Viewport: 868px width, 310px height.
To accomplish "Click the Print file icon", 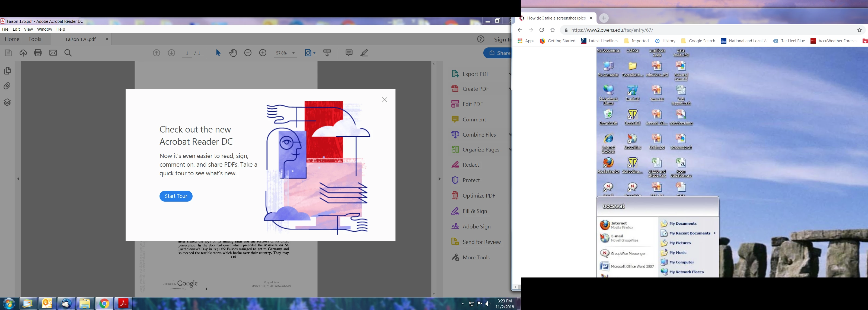I will tap(38, 53).
